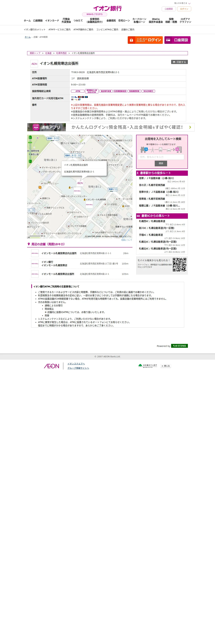Screen dimensions: 215x644
Task: Open the ロボアド クラファン menu item
Action: (x=185, y=21)
